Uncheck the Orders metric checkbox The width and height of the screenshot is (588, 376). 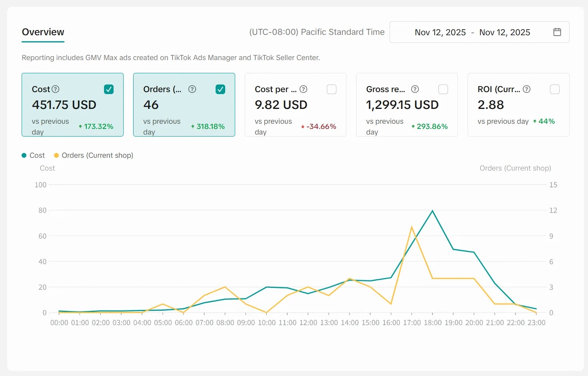tap(220, 89)
